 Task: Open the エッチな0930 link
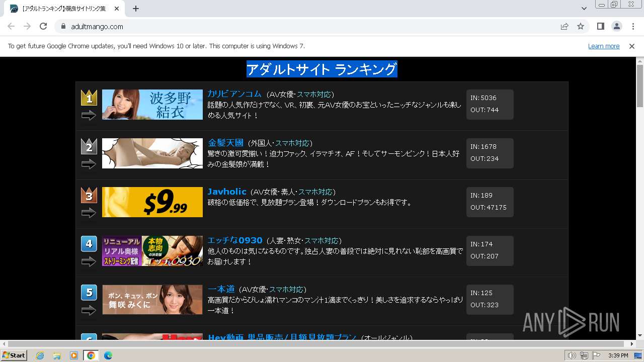(235, 240)
